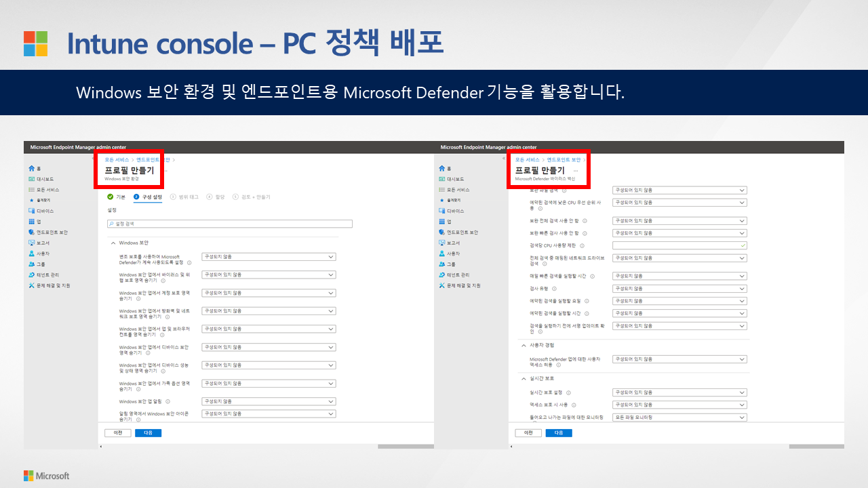Open 그룹 icon in the Windows 보안 환경 console sidebar
This screenshot has width=868, height=488.
tap(31, 264)
